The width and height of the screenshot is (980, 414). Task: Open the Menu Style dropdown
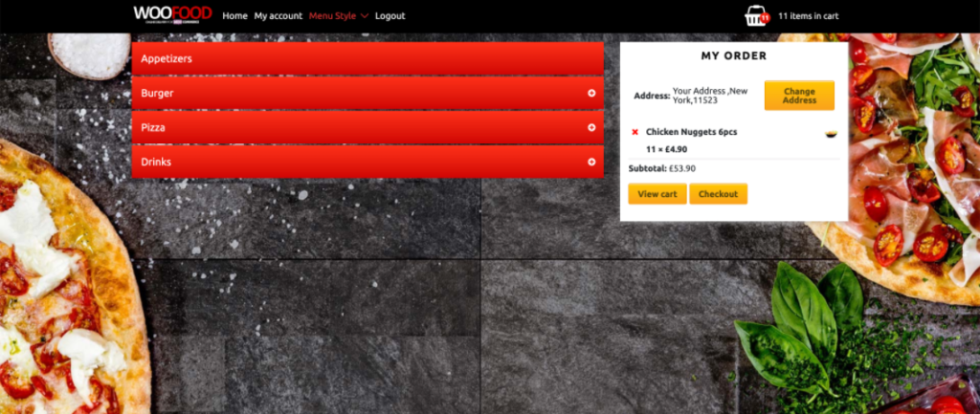coord(339,15)
